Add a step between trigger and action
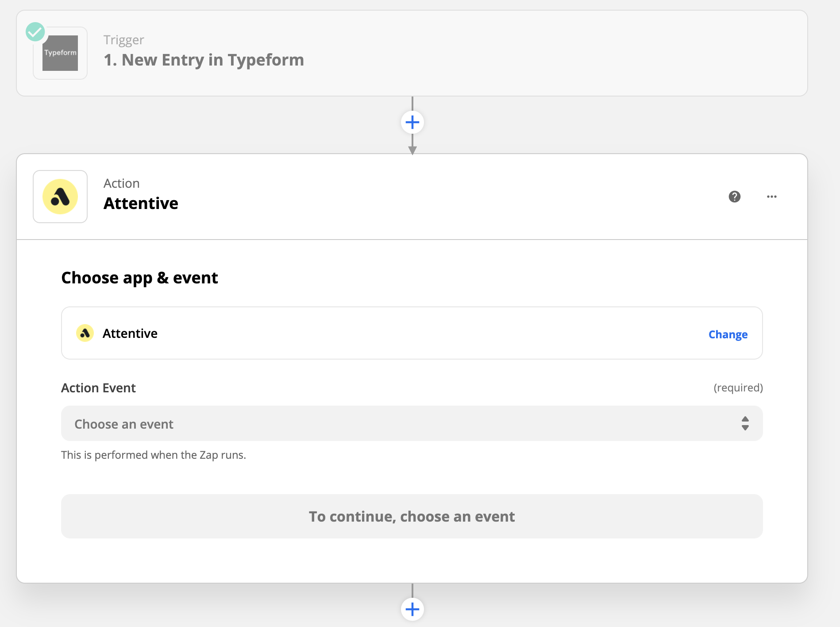 coord(412,123)
